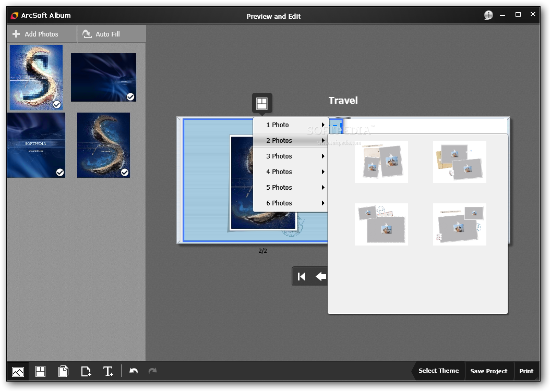Expand the 6 Photos submenu arrow

point(323,203)
